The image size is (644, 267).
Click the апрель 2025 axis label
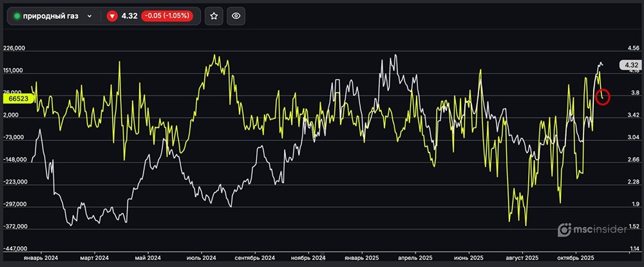(x=416, y=257)
